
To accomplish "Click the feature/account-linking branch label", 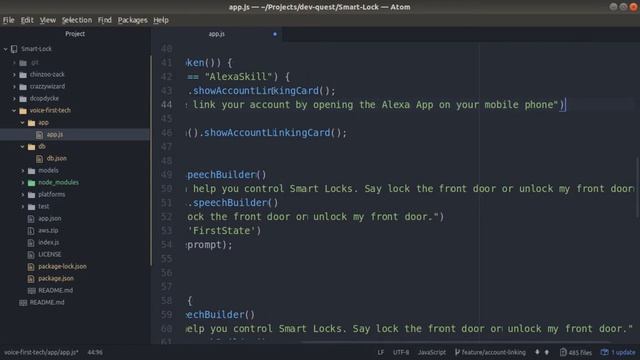I will pos(493,352).
